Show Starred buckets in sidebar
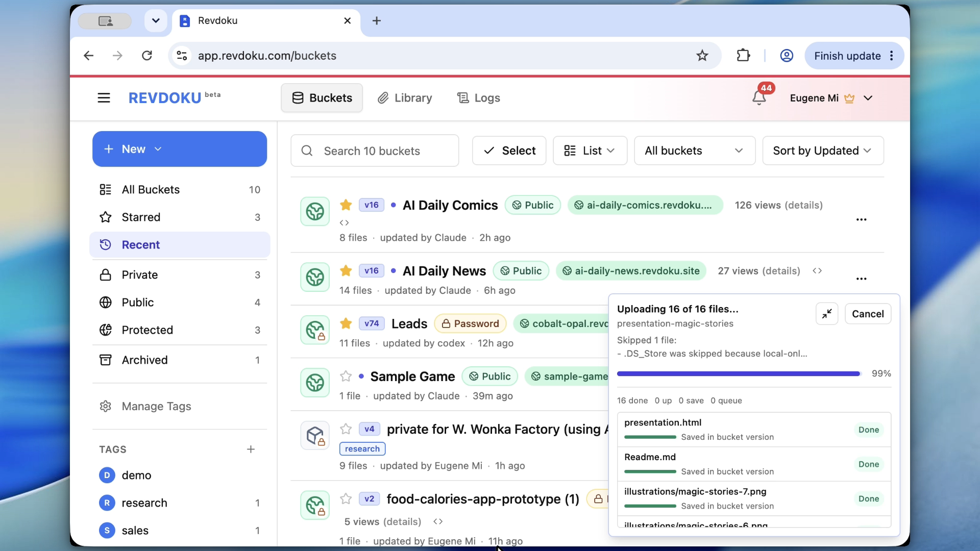Image resolution: width=980 pixels, height=551 pixels. [x=180, y=217]
